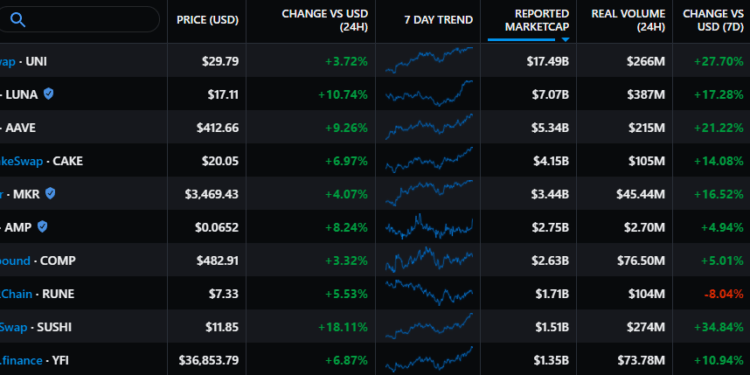Screen dimensions: 750x375
Task: Open the YFI 7 day trend sparkline
Action: (429, 359)
